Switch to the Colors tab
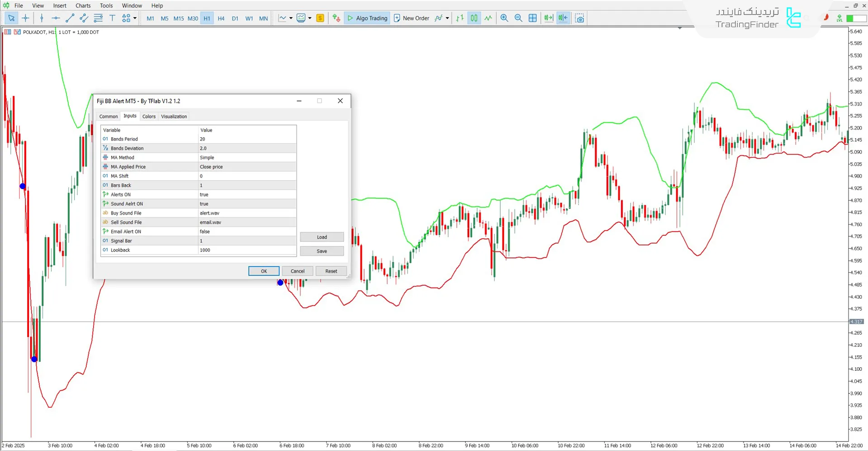The height and width of the screenshot is (451, 868). [x=149, y=116]
